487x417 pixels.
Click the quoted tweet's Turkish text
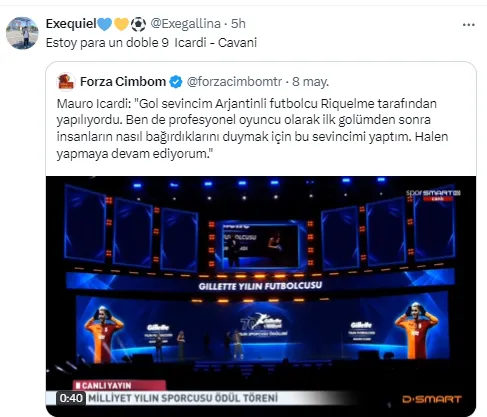[252, 129]
